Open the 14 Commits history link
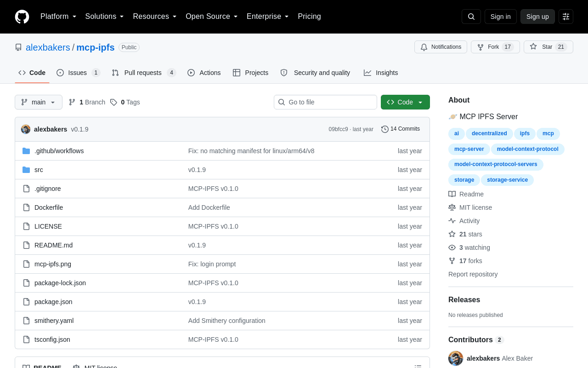588x368 pixels. click(x=401, y=129)
